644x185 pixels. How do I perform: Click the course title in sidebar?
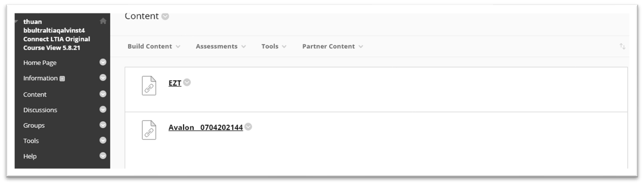[56, 35]
